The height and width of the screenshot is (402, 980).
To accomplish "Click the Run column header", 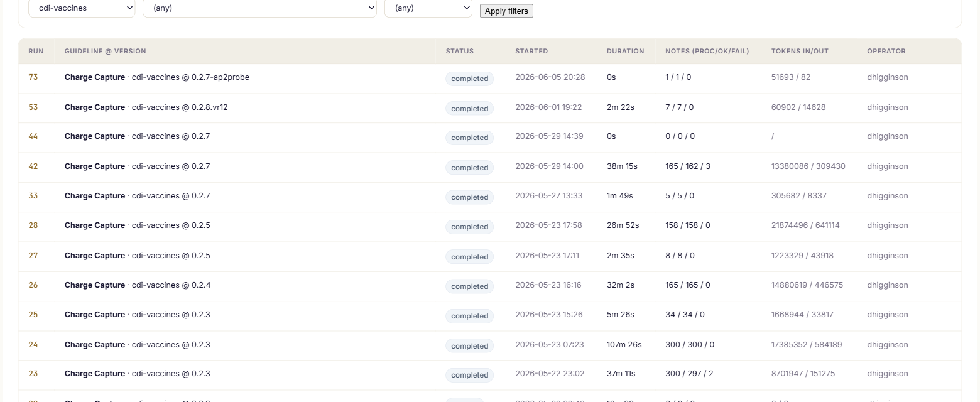I will (36, 51).
